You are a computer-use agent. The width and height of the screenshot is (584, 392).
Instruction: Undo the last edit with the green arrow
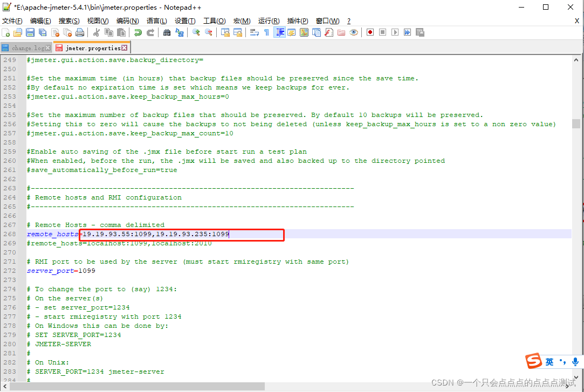pyautogui.click(x=138, y=32)
